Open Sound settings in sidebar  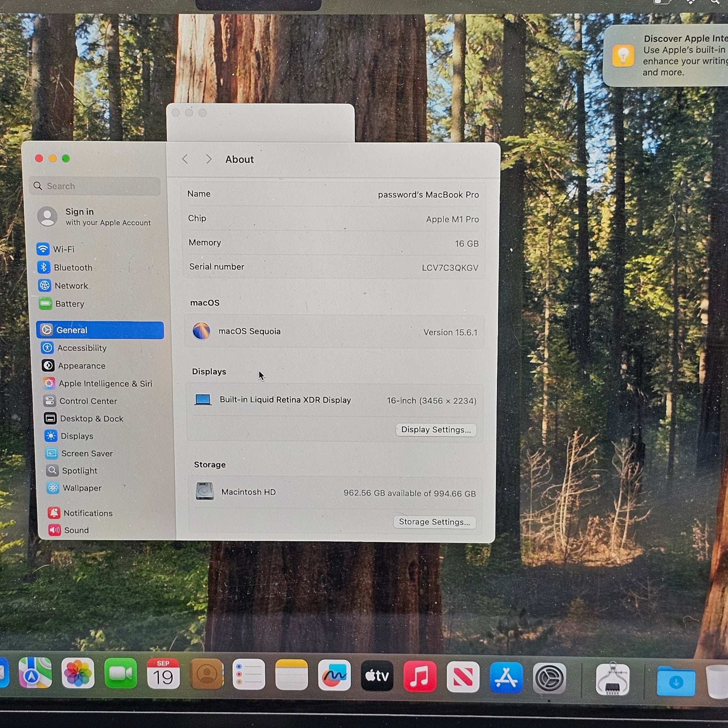point(68,530)
